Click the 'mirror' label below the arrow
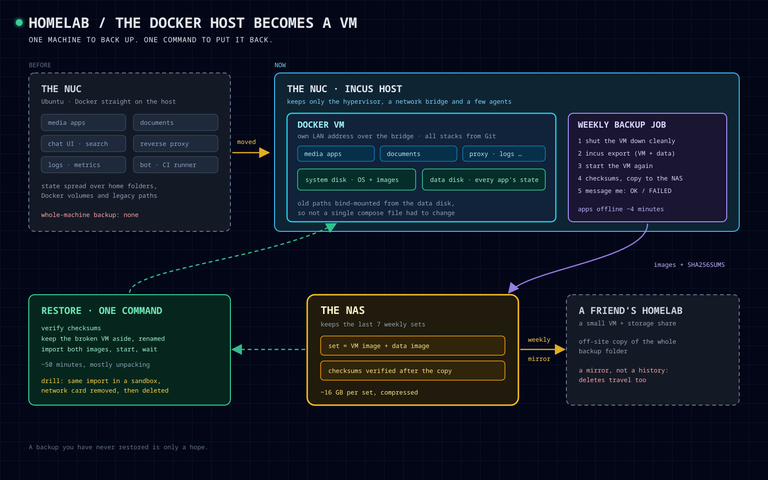The image size is (768, 480). [x=539, y=359]
